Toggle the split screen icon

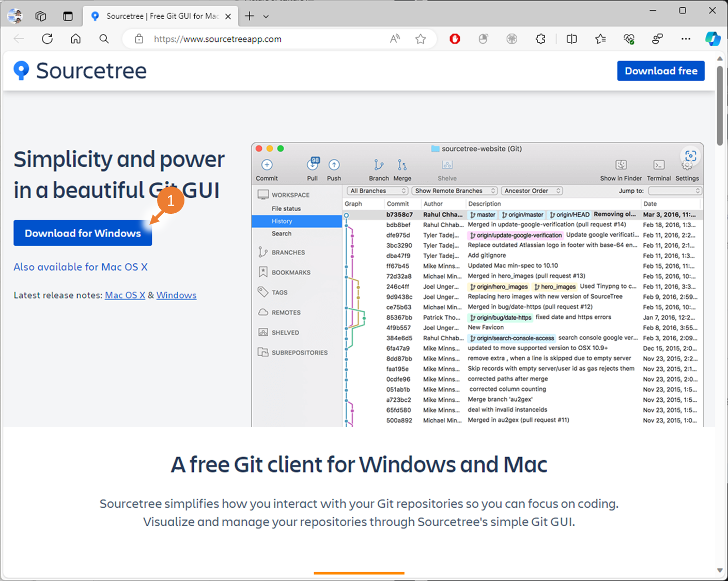click(571, 39)
